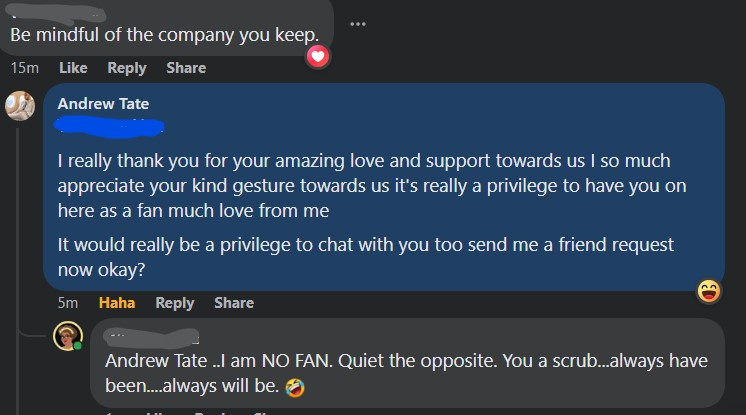Image resolution: width=746 pixels, height=415 pixels.
Task: Like the "Be mindful" comment
Action: point(73,68)
